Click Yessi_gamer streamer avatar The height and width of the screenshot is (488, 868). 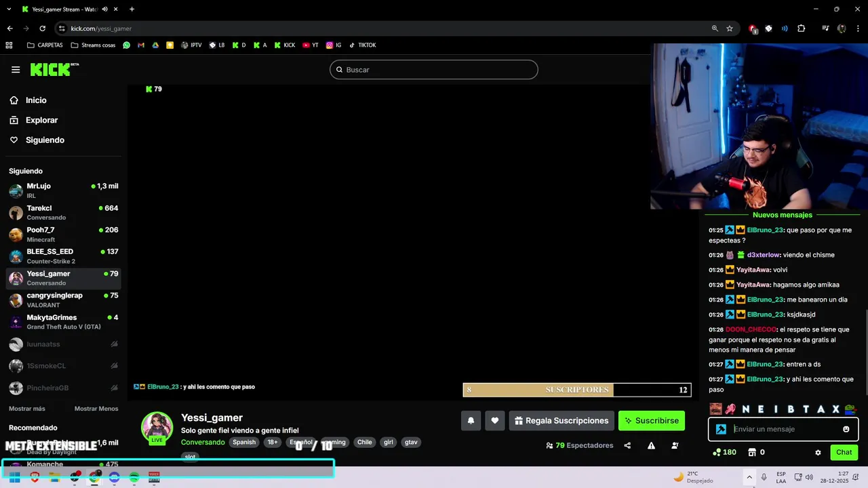(x=157, y=426)
